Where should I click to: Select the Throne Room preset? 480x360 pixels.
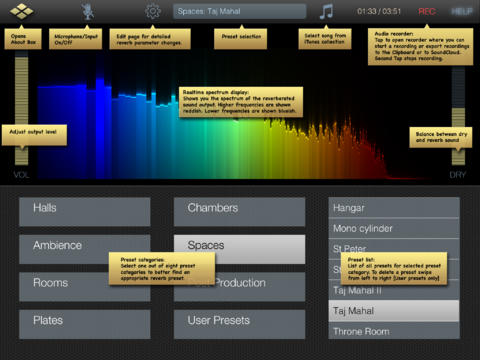(394, 331)
